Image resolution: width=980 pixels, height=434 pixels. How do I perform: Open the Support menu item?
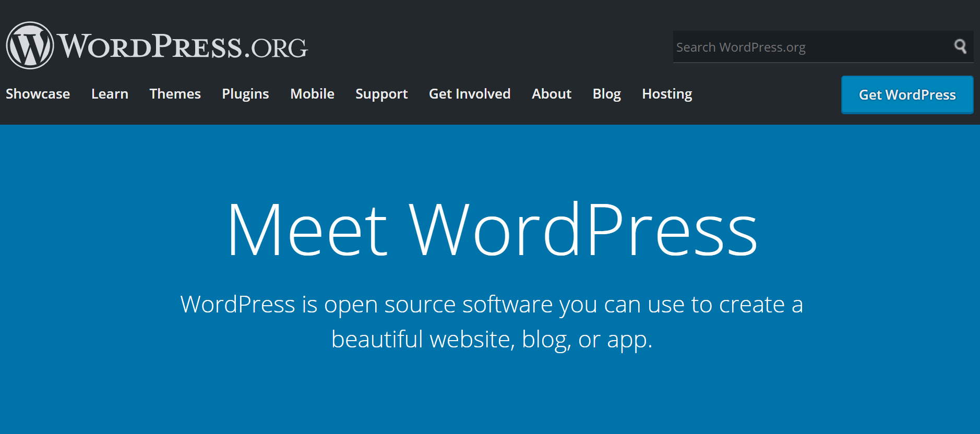pyautogui.click(x=381, y=94)
